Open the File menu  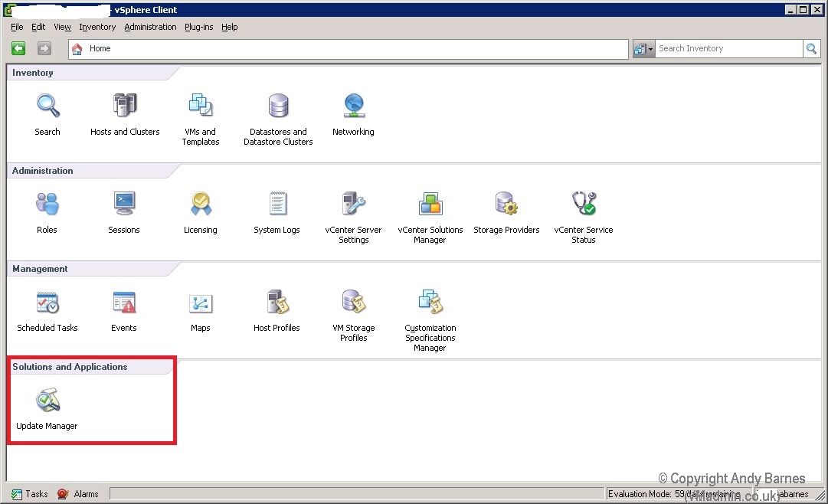[17, 27]
